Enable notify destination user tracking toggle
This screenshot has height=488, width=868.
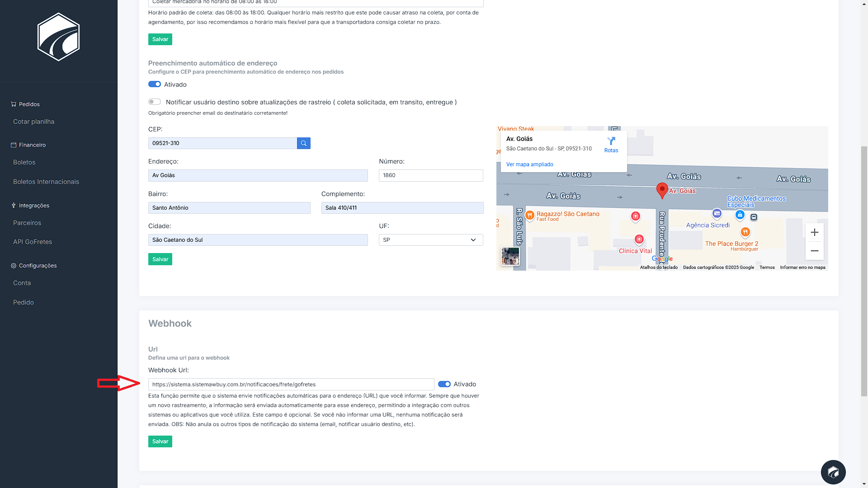coord(155,102)
